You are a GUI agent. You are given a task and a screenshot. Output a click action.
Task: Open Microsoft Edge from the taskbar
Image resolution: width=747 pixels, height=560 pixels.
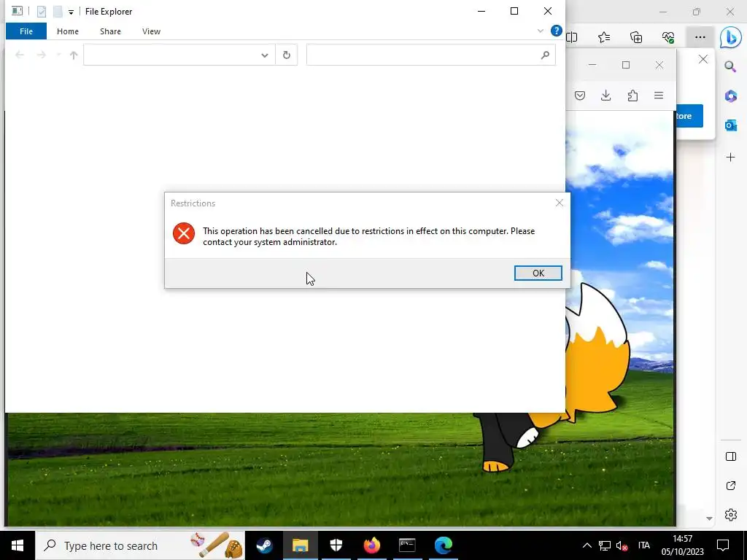point(443,545)
